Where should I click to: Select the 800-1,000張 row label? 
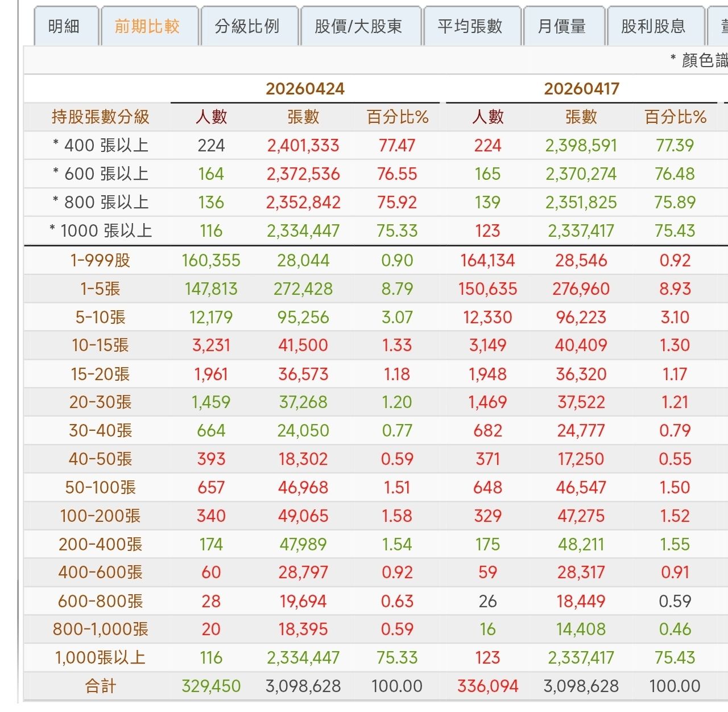(x=101, y=629)
